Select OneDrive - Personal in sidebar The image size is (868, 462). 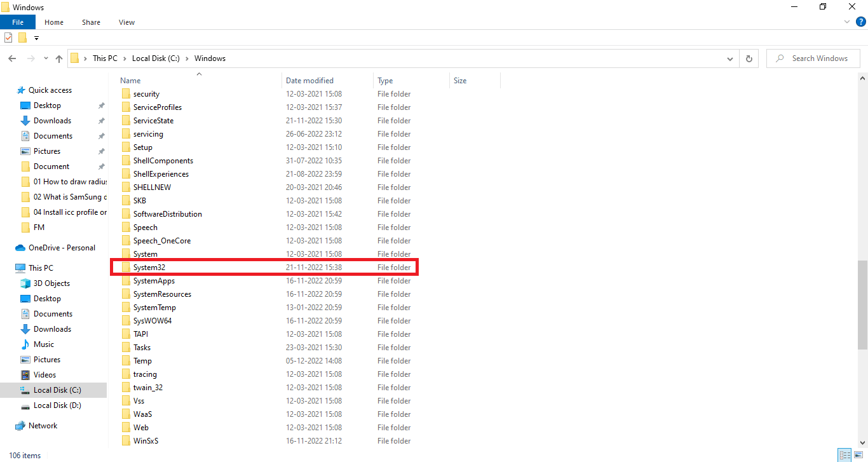point(62,248)
